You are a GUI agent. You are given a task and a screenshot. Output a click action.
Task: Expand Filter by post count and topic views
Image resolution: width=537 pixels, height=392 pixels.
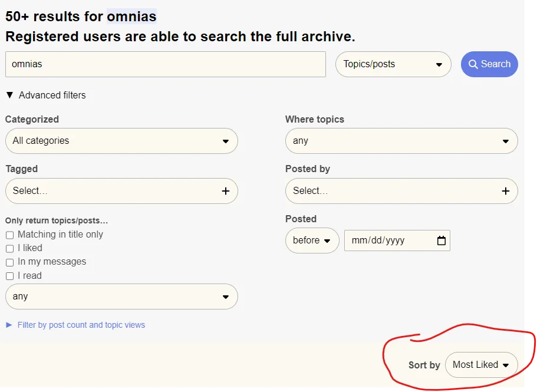(x=75, y=325)
